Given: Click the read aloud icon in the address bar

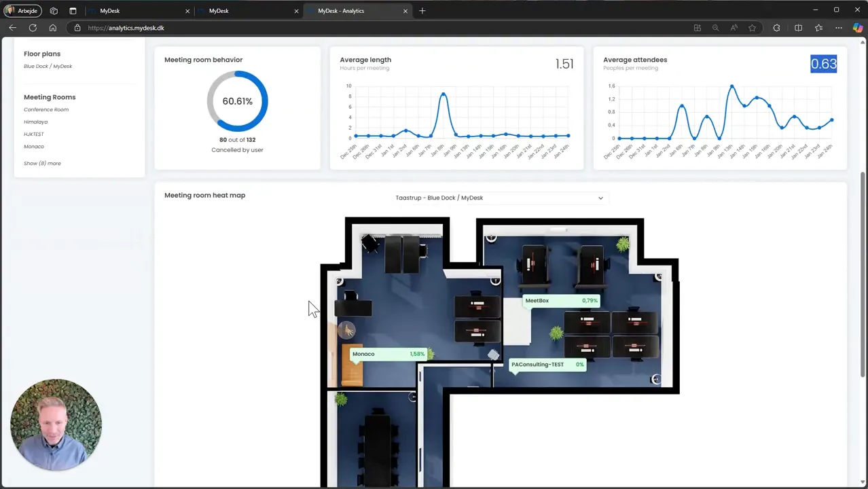Looking at the screenshot, I should (734, 28).
